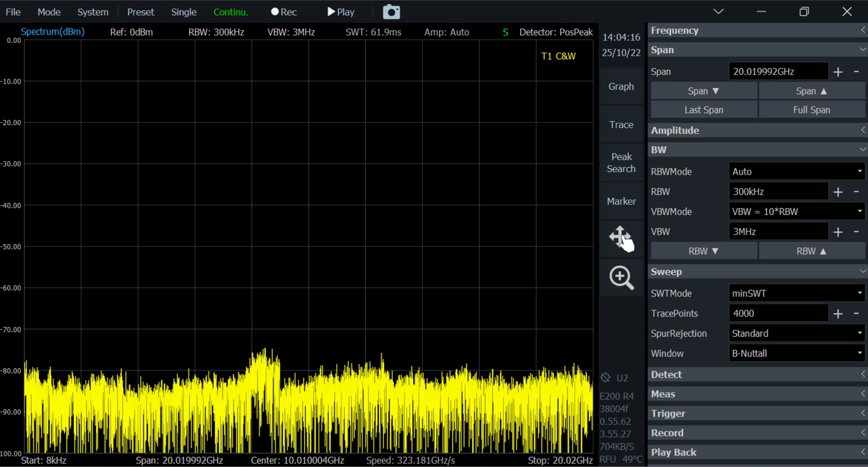Image resolution: width=868 pixels, height=467 pixels.
Task: Open the Window B-Nuttall dropdown
Action: tap(796, 353)
